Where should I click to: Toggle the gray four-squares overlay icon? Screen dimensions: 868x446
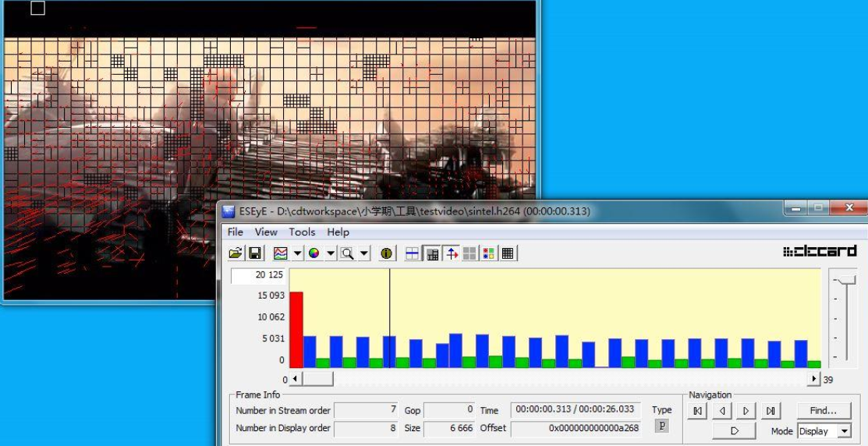pyautogui.click(x=470, y=253)
